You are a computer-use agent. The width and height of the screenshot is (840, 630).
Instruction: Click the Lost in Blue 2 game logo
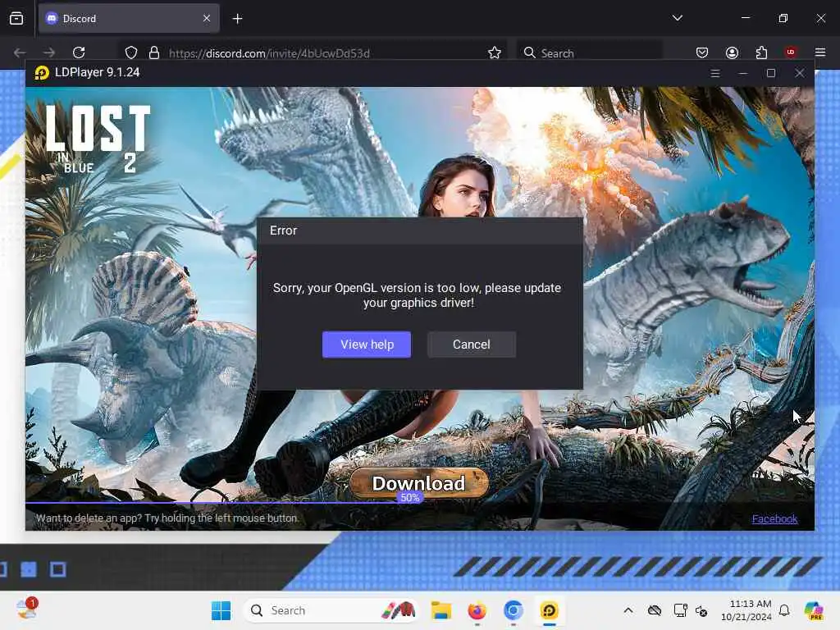point(98,138)
